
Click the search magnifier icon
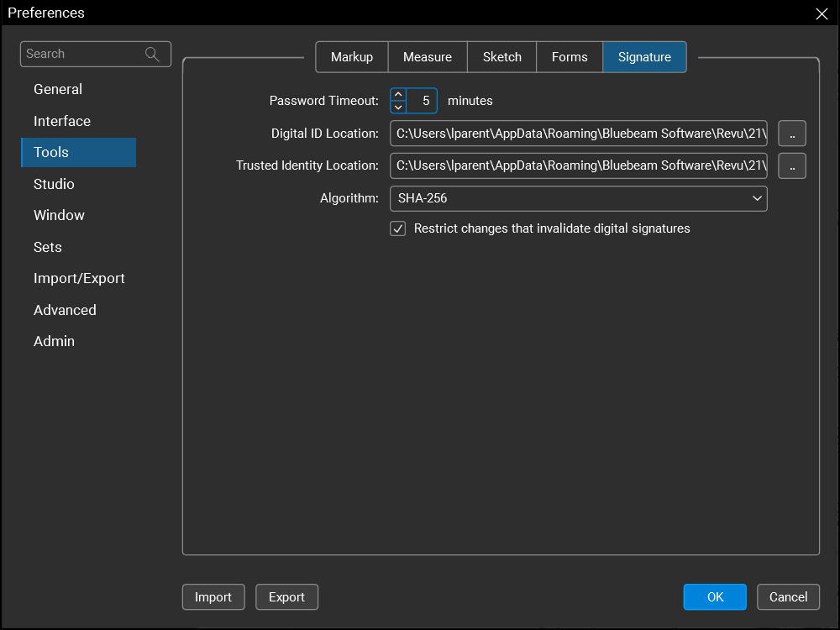coord(152,54)
